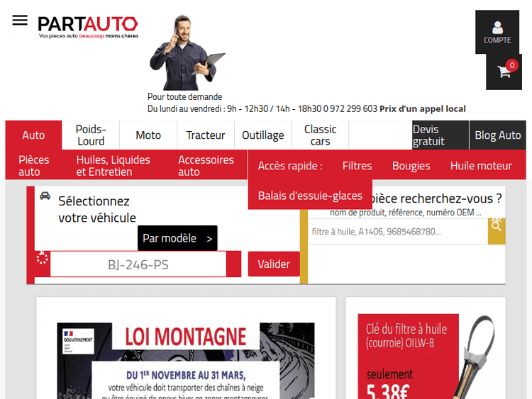Go to Huile moteur quick link
Viewport: 532px width, 399px height.
(x=481, y=165)
